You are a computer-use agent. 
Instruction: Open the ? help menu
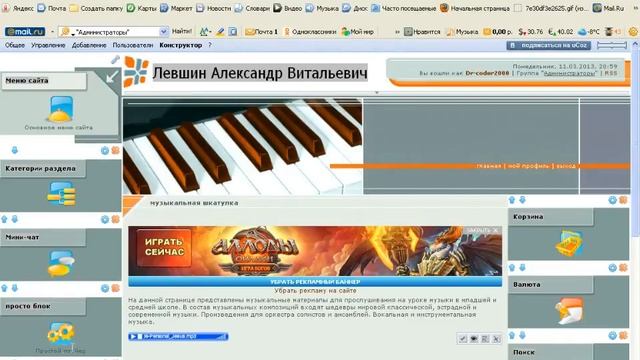pyautogui.click(x=210, y=45)
